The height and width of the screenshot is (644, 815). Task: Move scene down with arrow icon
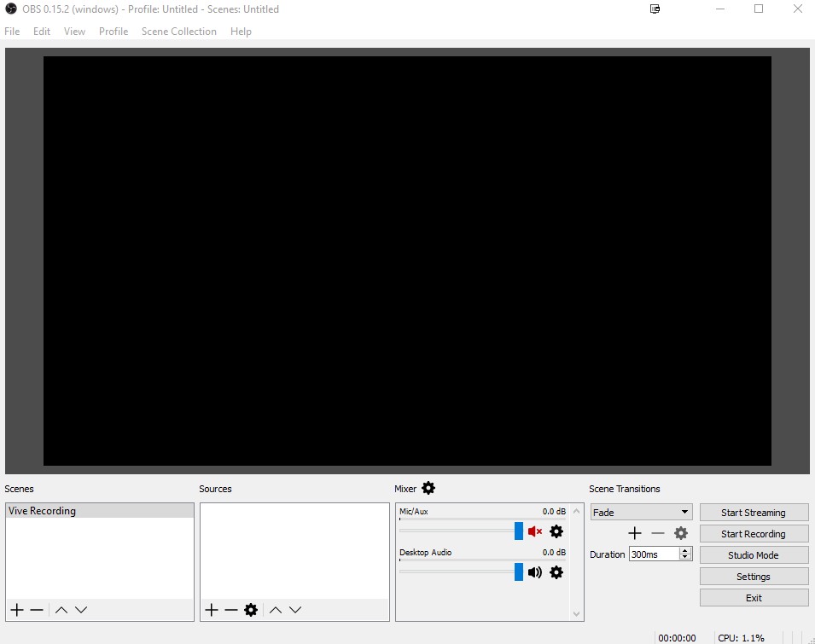pos(81,610)
